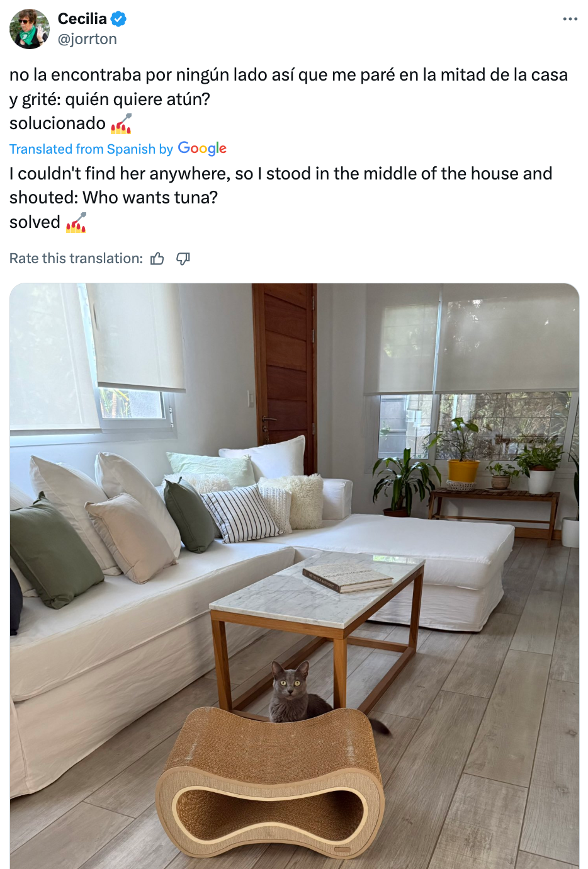This screenshot has height=869, width=588.
Task: Click the Google logo beside the translation credit
Action: pos(202,149)
